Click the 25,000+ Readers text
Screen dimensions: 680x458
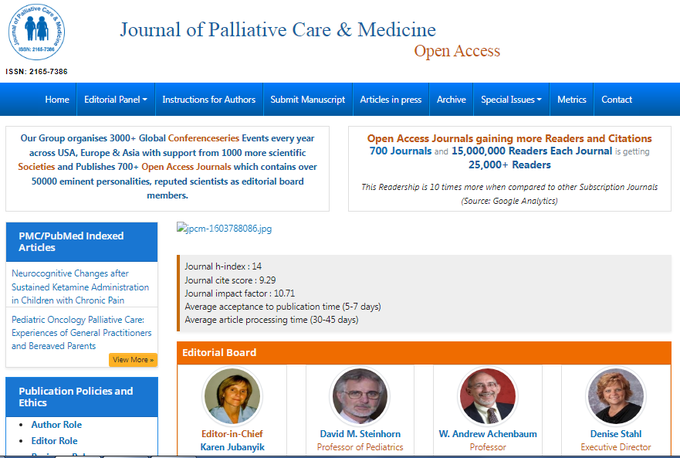click(x=510, y=165)
